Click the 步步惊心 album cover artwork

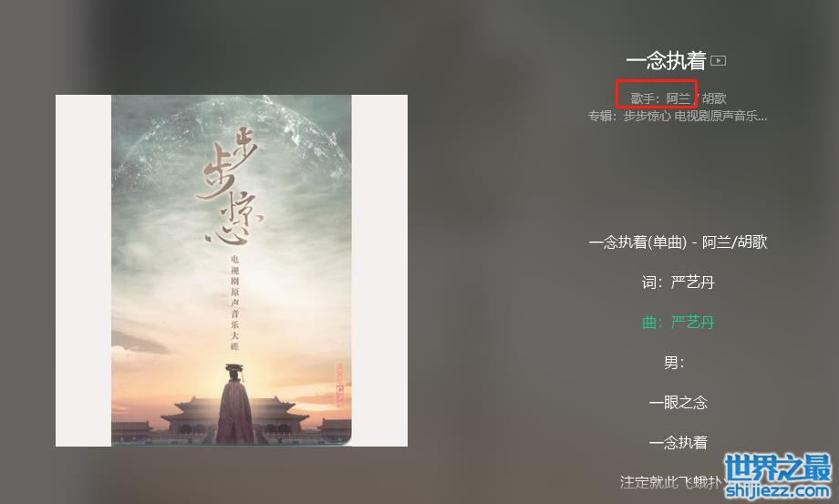[232, 271]
